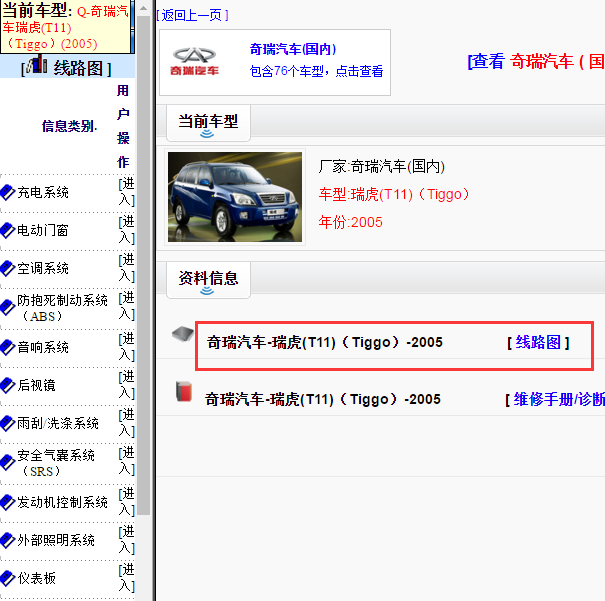The image size is (605, 601).
Task: Click the book icon beside 音响系统
Action: tap(7, 347)
